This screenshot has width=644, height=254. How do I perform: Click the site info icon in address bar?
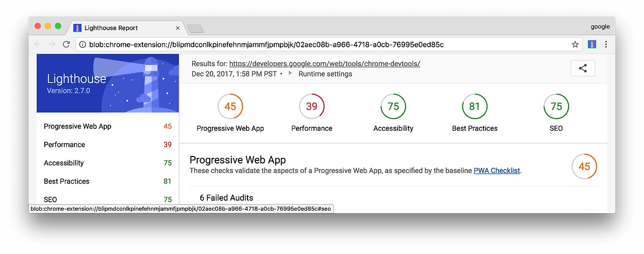point(83,44)
